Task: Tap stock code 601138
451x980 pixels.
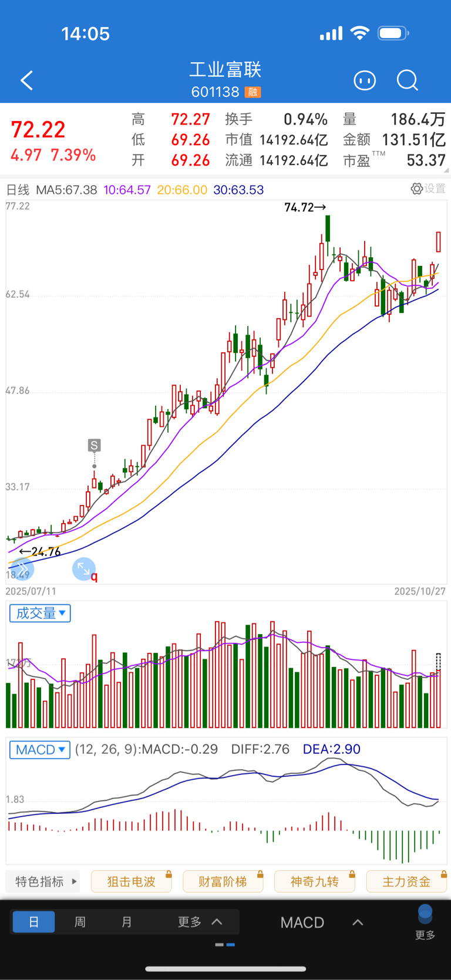Action: pos(216,92)
